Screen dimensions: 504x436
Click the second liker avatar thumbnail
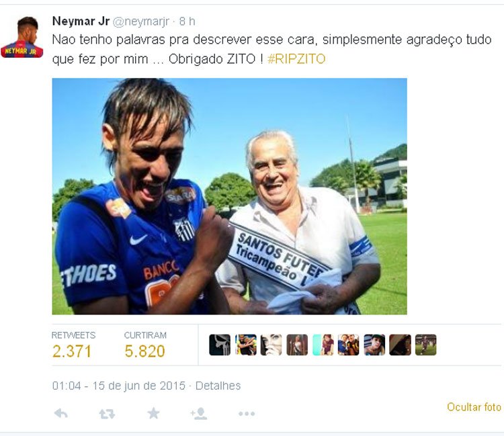245,345
